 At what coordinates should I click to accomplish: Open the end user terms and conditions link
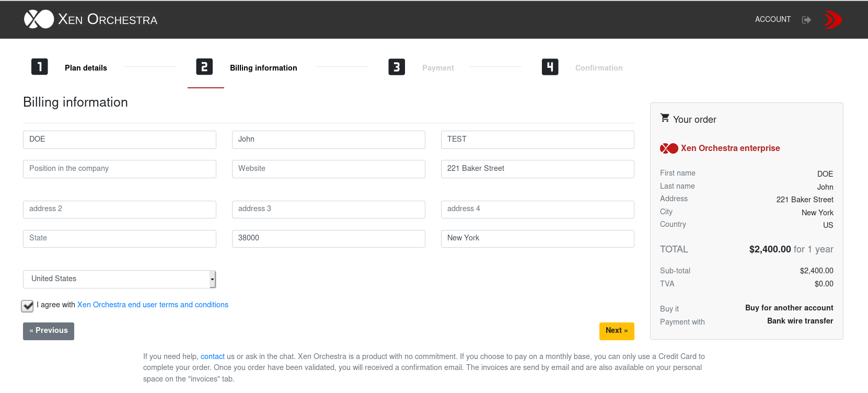pyautogui.click(x=153, y=305)
